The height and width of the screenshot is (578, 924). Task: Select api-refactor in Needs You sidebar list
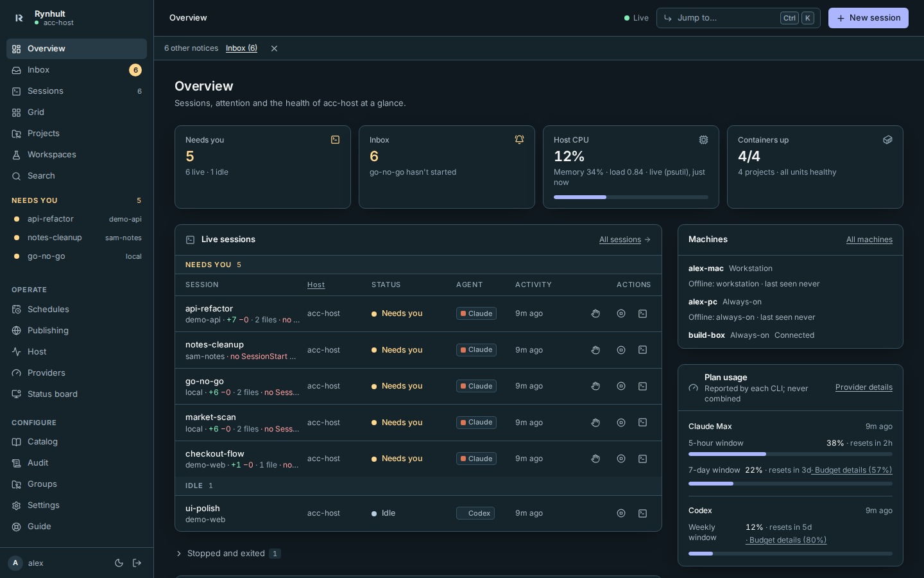76,219
